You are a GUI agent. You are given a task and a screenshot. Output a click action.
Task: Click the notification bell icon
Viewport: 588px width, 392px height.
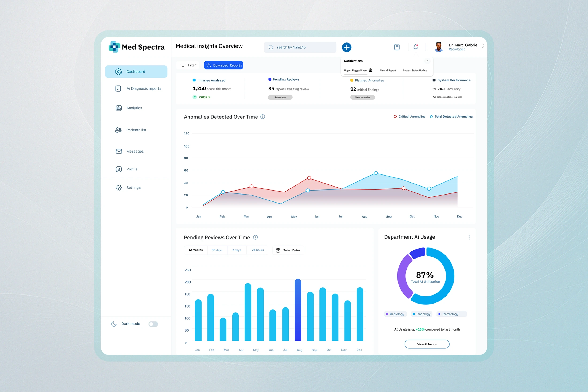coord(416,47)
